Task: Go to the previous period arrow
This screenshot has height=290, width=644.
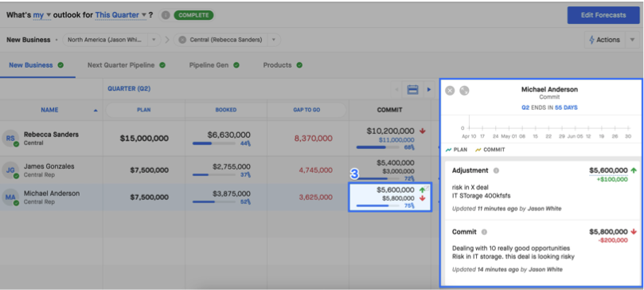Action: (396, 89)
